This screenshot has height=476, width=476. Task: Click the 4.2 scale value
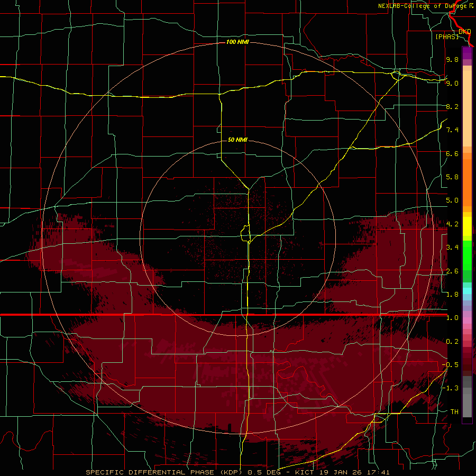point(452,224)
